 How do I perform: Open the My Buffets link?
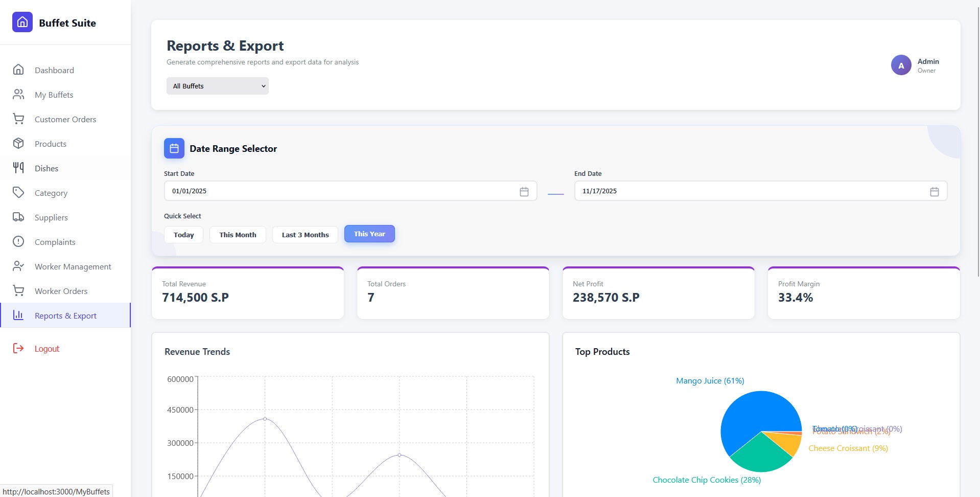click(54, 95)
